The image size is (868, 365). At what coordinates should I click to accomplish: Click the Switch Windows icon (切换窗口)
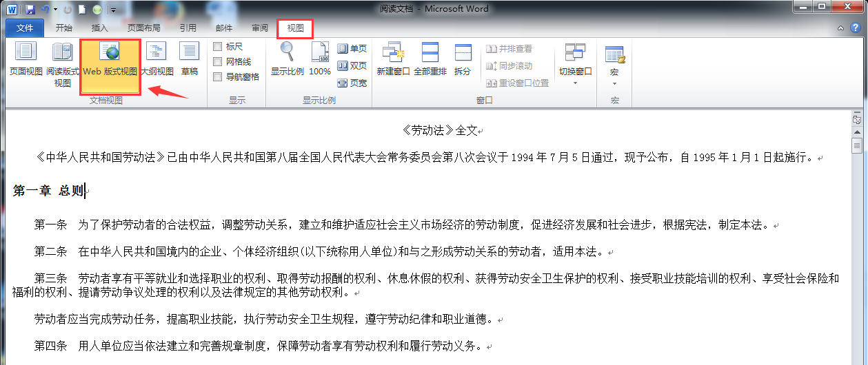(575, 53)
